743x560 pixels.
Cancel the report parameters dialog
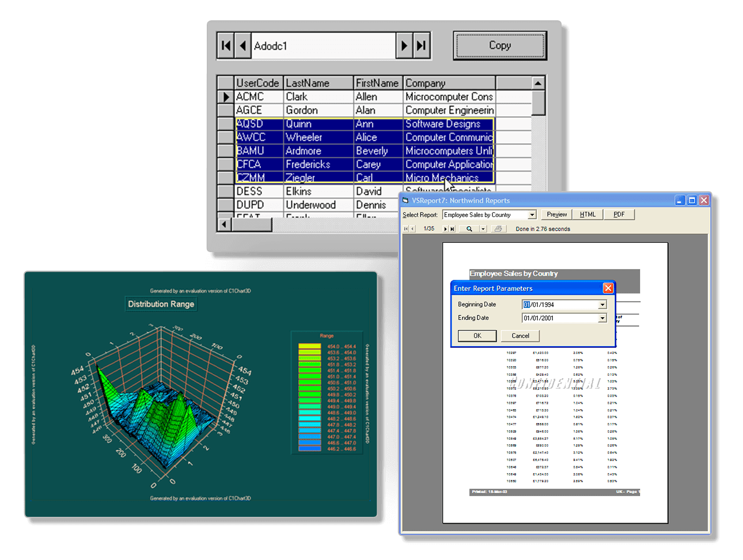point(521,336)
